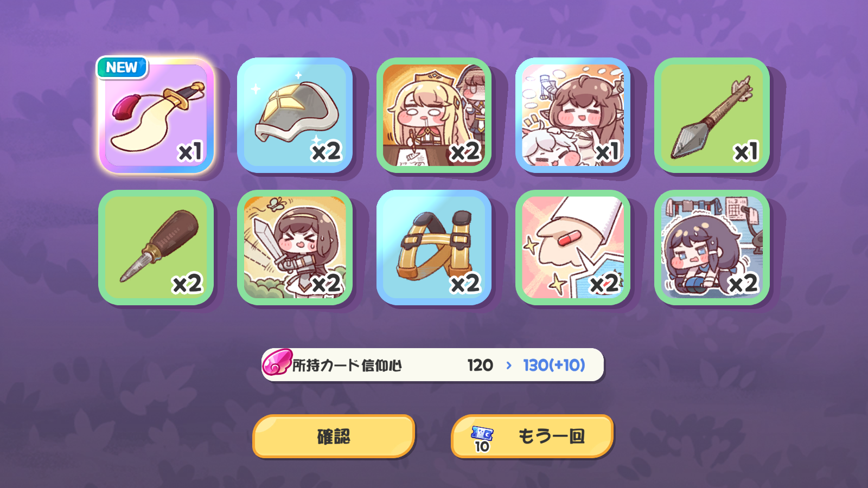Click the yellow strap harness item card
Viewport: 868px width, 488px height.
pyautogui.click(x=434, y=247)
